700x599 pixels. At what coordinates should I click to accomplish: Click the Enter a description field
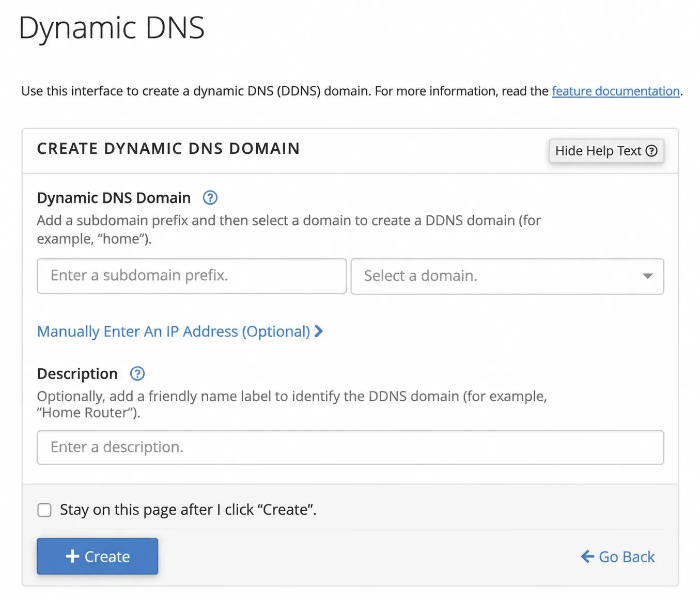coord(350,447)
